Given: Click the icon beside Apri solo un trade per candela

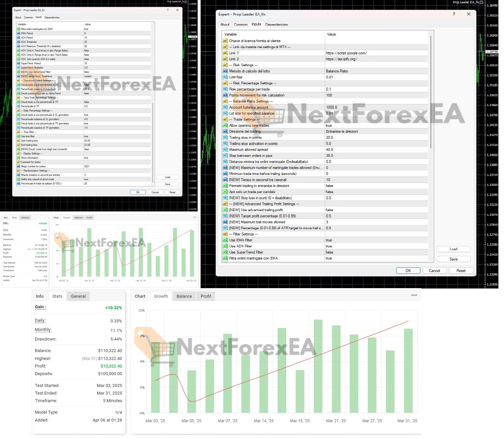Looking at the screenshot, I should [225, 192].
